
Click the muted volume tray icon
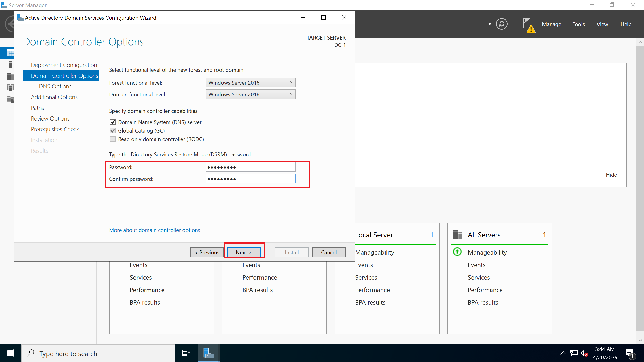point(584,353)
